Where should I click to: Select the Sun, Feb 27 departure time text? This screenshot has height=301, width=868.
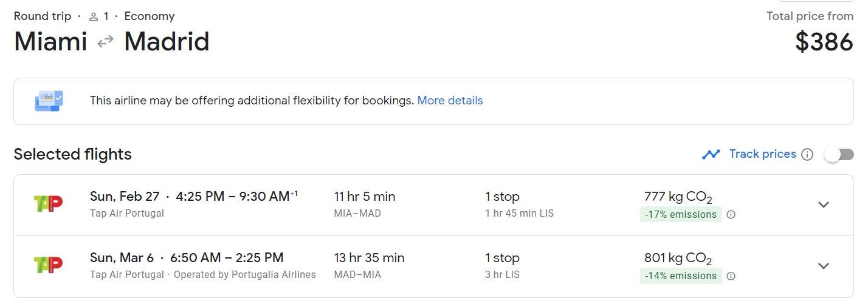193,197
